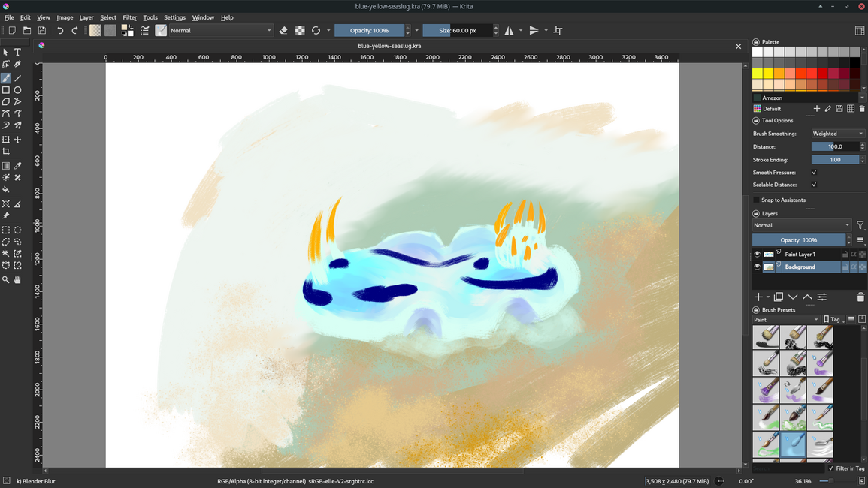The image size is (868, 488).
Task: Click the brush Opacity slider in the toolbar
Action: point(369,31)
